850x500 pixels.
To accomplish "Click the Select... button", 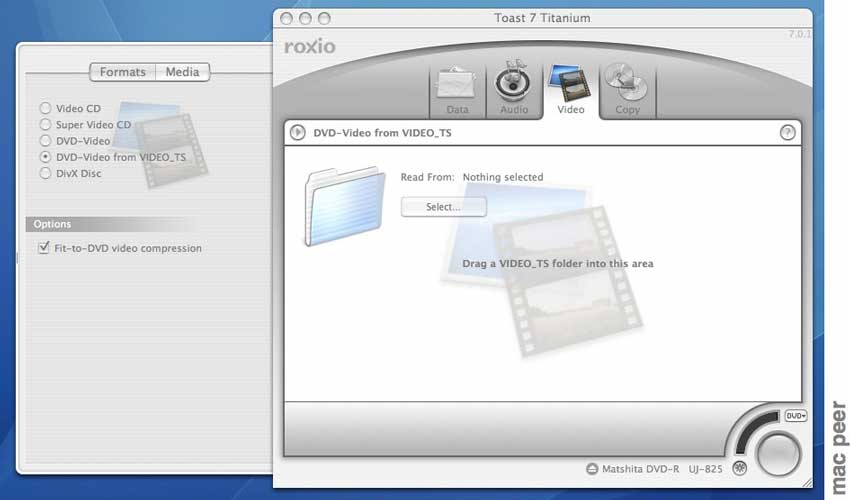I will coord(443,207).
